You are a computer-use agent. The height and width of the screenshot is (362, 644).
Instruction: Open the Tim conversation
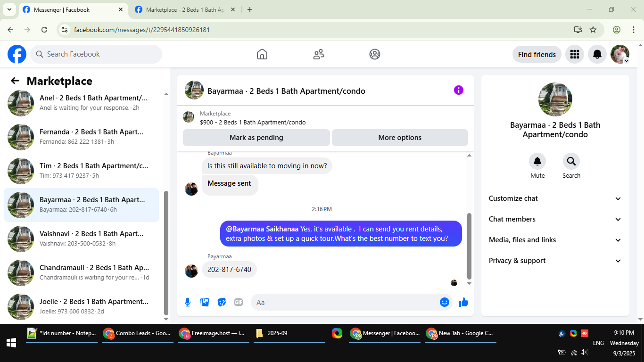[x=81, y=171]
